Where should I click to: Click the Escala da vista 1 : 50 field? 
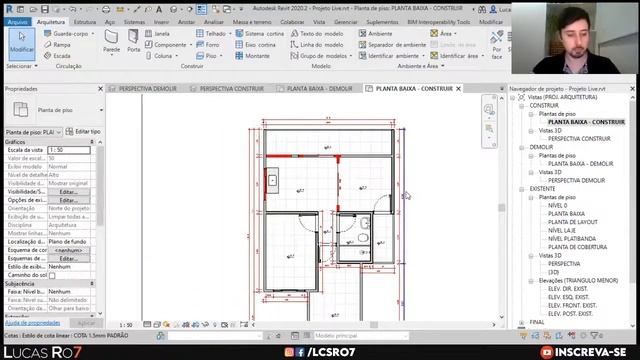[69, 150]
